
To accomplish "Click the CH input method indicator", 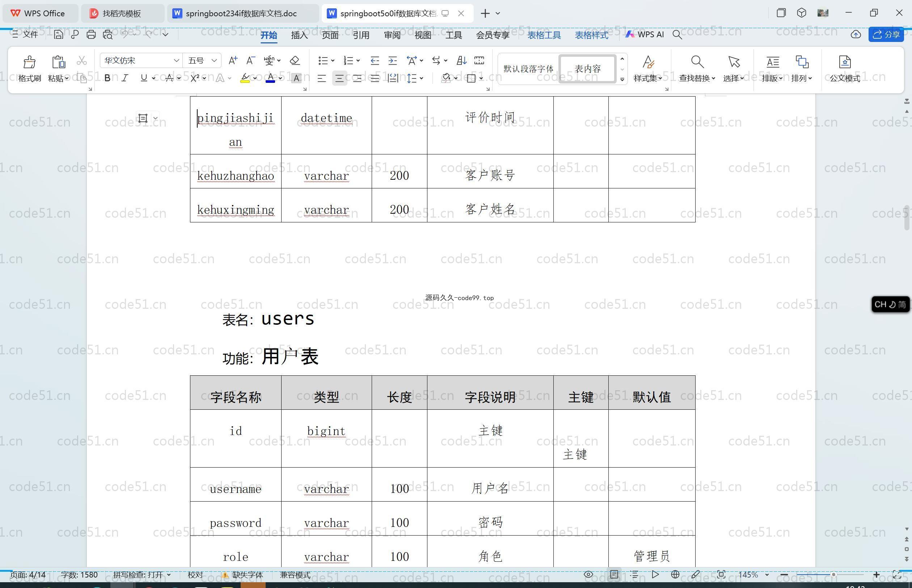I will [890, 304].
